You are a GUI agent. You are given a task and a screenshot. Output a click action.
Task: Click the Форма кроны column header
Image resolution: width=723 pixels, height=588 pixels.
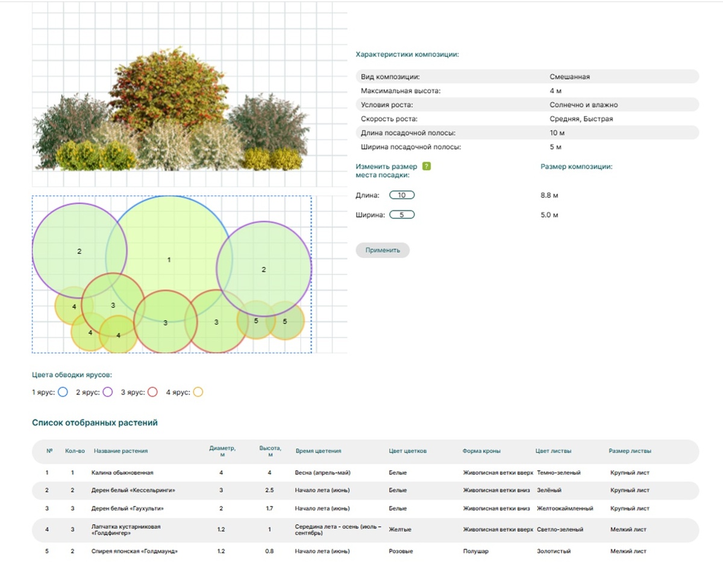[x=481, y=451]
